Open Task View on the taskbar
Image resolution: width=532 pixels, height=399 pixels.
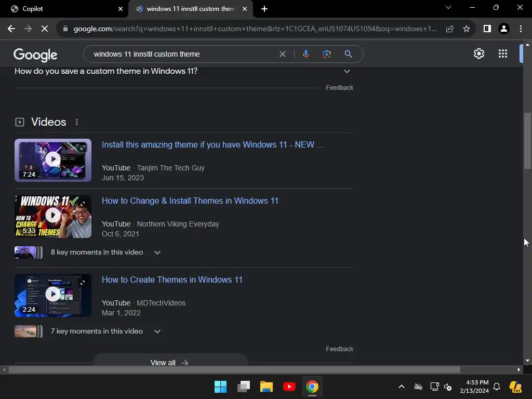click(244, 387)
